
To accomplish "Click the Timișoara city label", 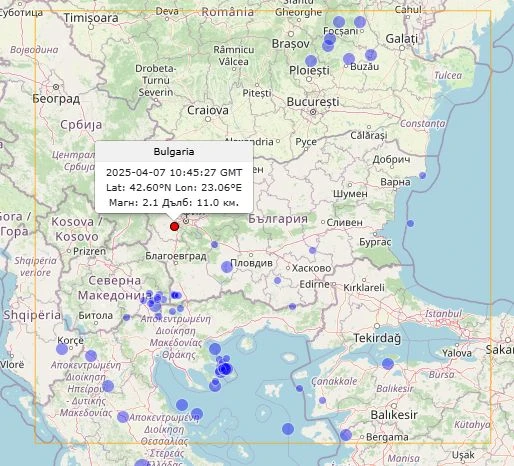I will [91, 18].
